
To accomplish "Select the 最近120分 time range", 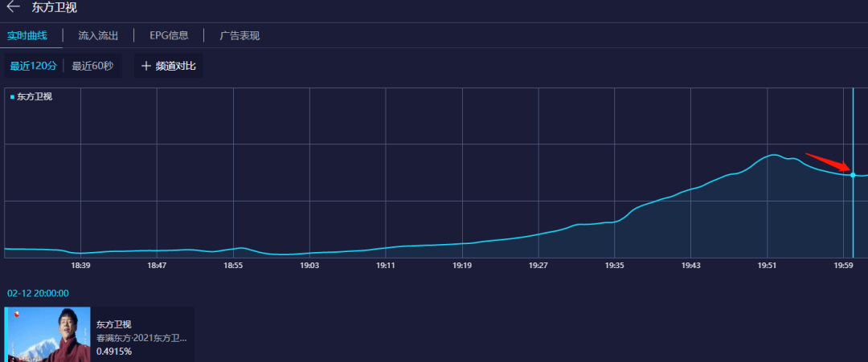I will pyautogui.click(x=34, y=66).
